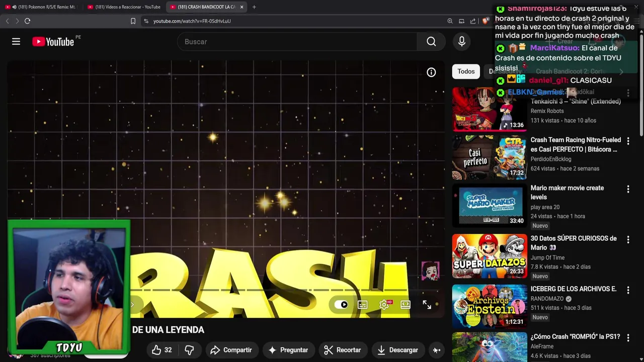Bookmark this page with the bookmark icon
The image size is (644, 362).
click(133, 21)
